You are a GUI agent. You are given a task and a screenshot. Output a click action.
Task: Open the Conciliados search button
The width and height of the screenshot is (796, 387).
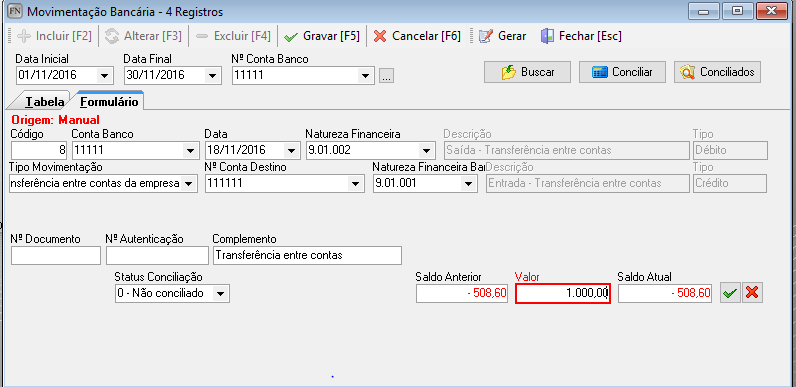717,72
